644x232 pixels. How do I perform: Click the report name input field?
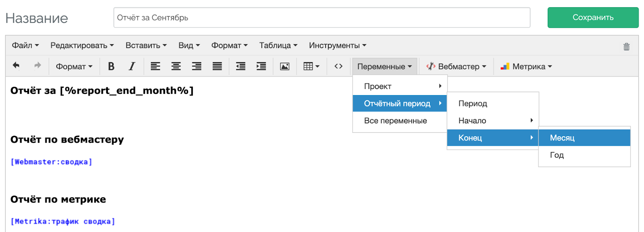click(x=322, y=17)
